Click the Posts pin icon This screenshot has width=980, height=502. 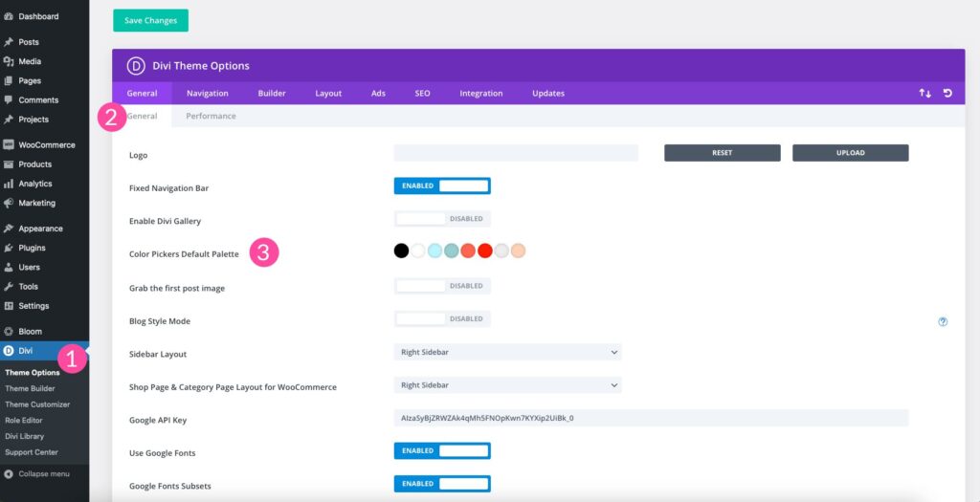coord(8,42)
